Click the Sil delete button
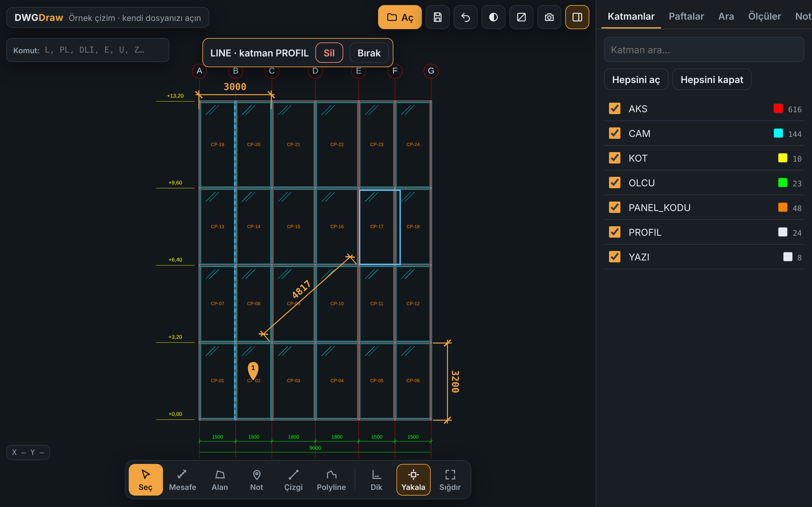 pos(329,53)
